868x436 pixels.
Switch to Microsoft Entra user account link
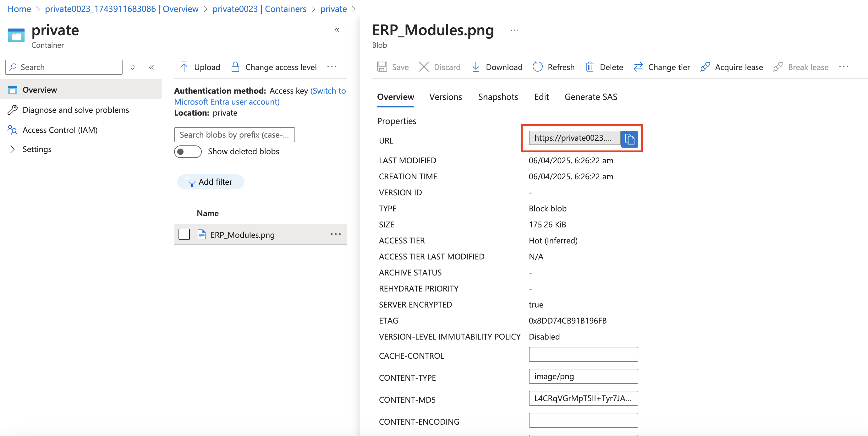pyautogui.click(x=260, y=96)
